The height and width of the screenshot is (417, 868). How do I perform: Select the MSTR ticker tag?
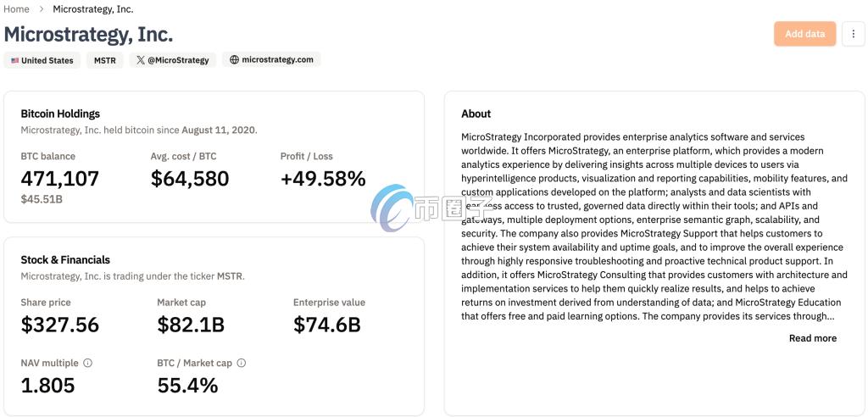click(104, 60)
